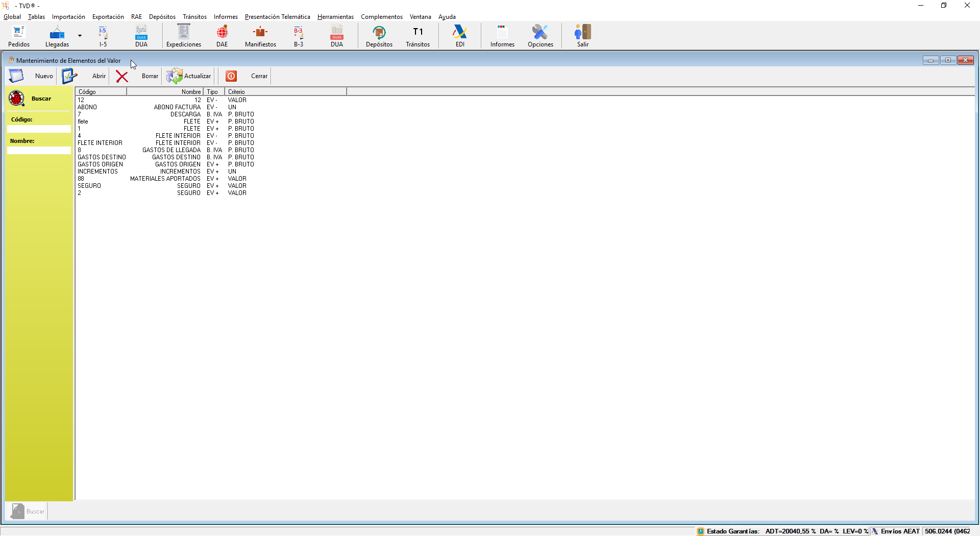Select the GASTOS DE LLEGADA row
This screenshot has height=536, width=980.
[x=171, y=150]
